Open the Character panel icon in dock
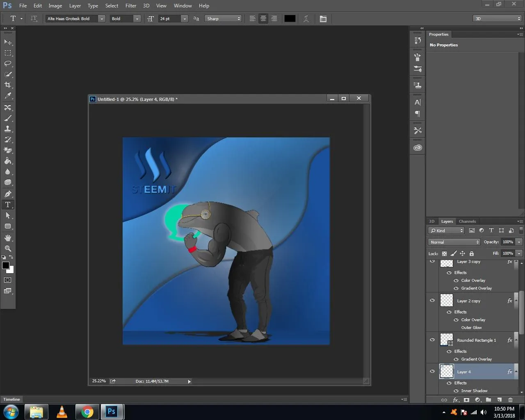The height and width of the screenshot is (420, 525). [418, 103]
